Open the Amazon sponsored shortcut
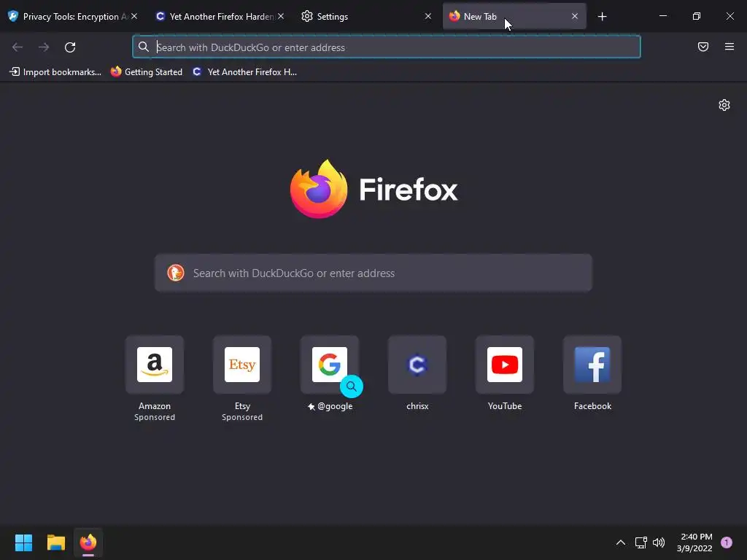The height and width of the screenshot is (560, 747). tap(155, 365)
